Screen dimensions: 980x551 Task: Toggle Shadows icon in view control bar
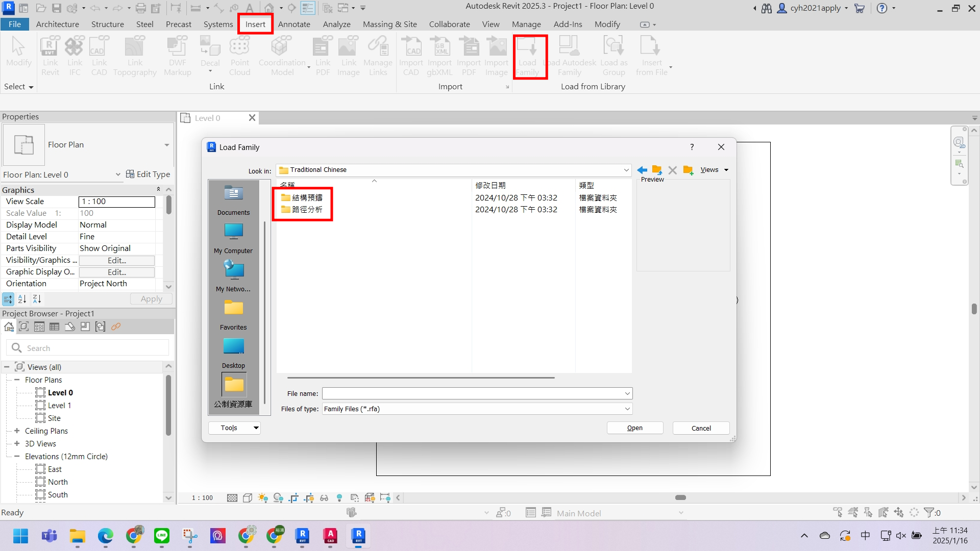pos(278,498)
